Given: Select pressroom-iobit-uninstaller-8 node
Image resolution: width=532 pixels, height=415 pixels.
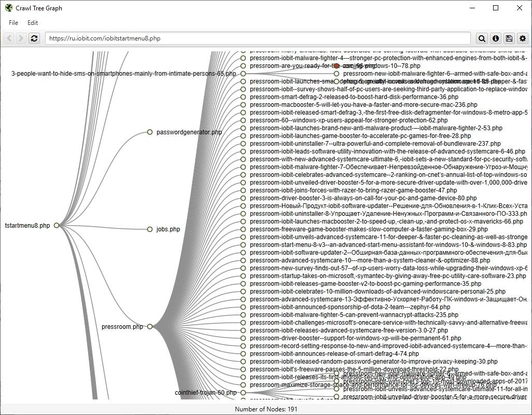Looking at the screenshot, I should pyautogui.click(x=243, y=214).
